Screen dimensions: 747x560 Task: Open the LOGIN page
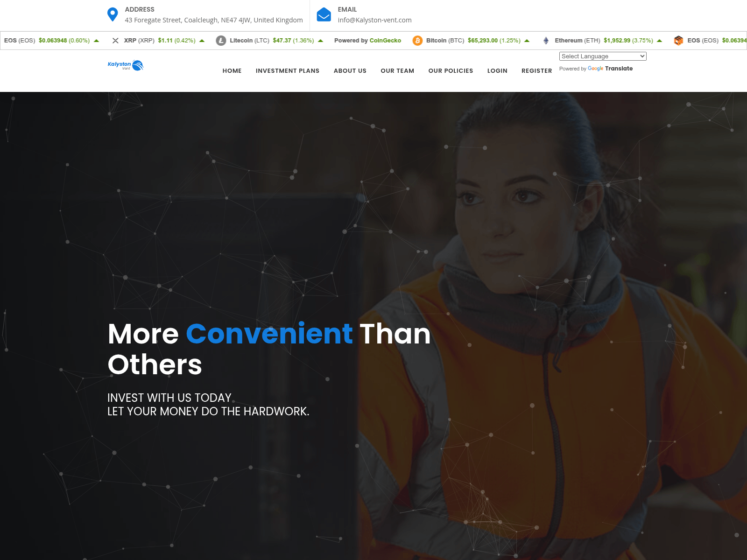(497, 71)
